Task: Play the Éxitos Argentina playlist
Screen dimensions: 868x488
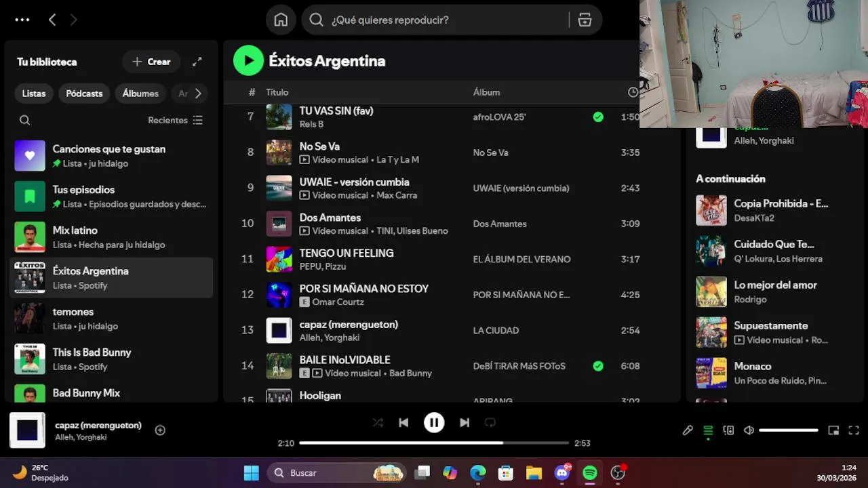Action: pos(248,60)
